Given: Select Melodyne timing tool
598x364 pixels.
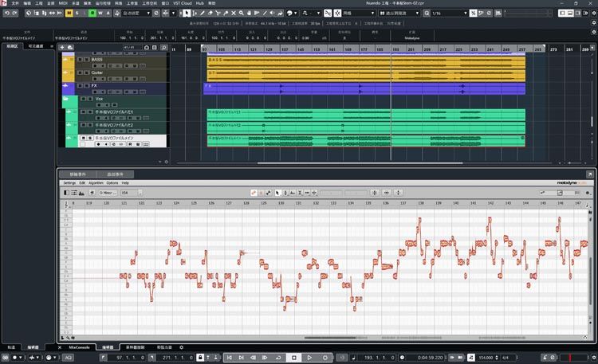Looking at the screenshot, I should tap(307, 193).
